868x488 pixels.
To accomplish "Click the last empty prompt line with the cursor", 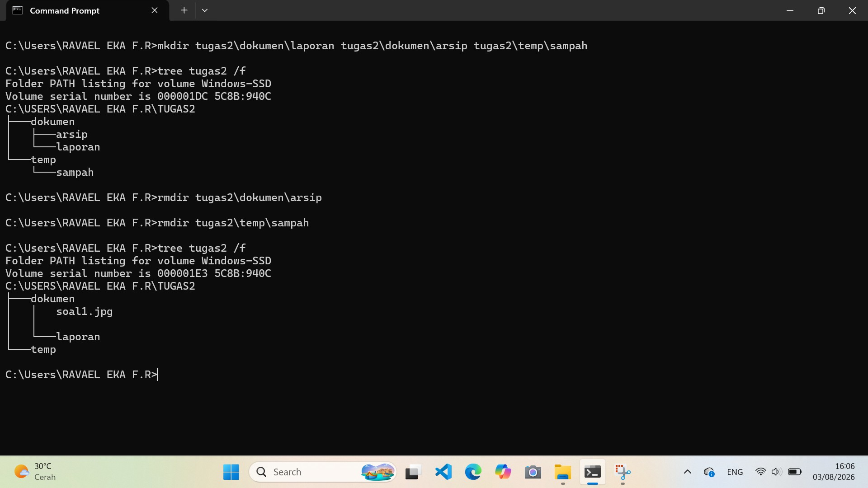I will pos(81,375).
